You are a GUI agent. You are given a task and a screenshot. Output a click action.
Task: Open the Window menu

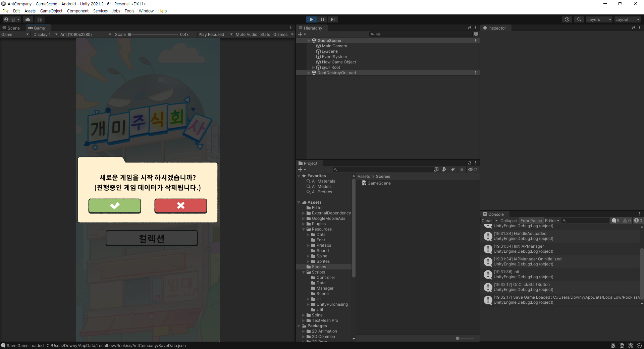[146, 11]
